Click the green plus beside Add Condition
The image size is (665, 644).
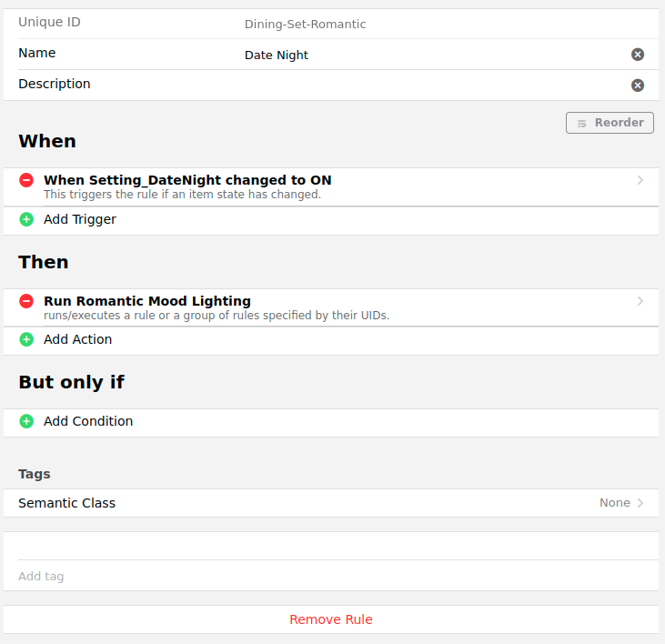(x=26, y=421)
